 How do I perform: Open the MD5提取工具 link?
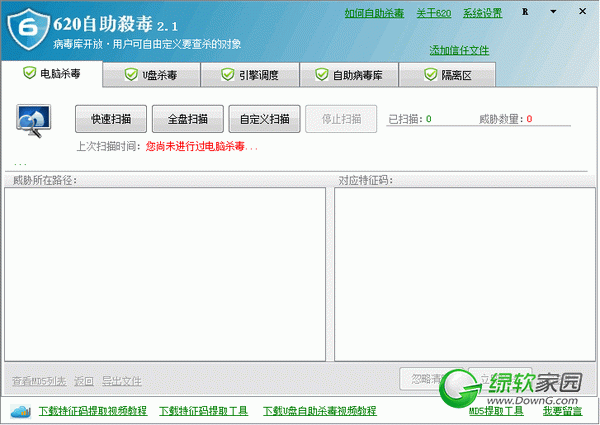tap(496, 411)
